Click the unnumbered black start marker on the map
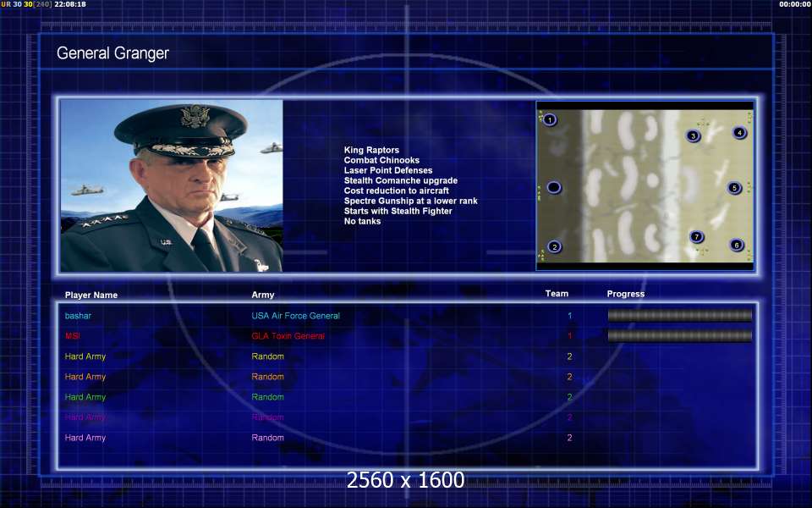Screen dimensions: 812x508 553,187
